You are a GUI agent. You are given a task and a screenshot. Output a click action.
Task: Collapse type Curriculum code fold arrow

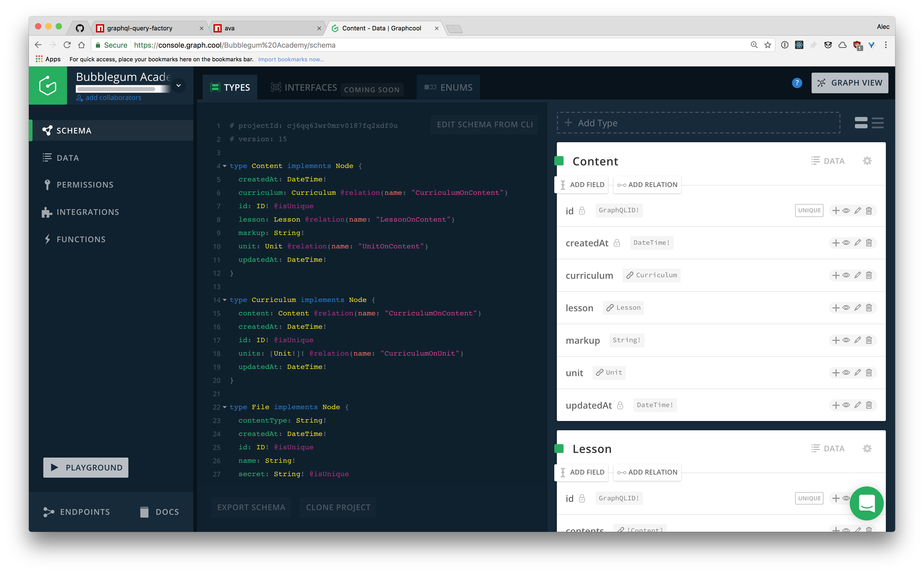[225, 300]
